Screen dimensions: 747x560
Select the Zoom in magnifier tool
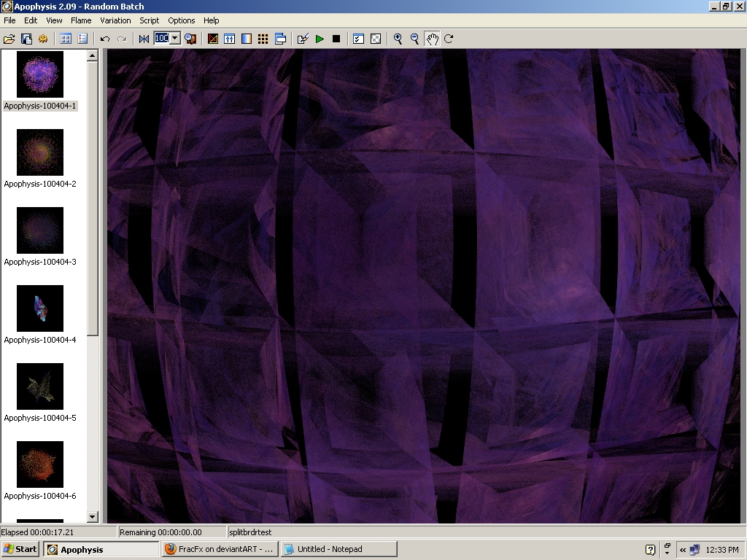[398, 39]
